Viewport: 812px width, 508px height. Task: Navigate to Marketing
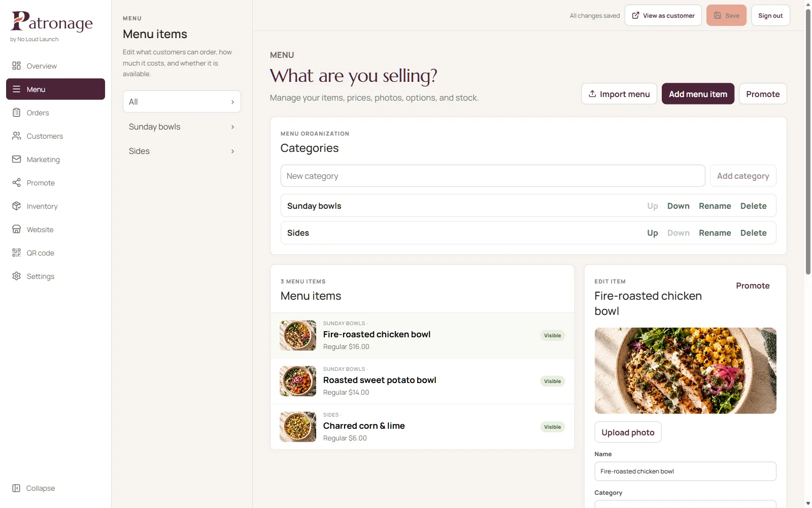(55, 160)
